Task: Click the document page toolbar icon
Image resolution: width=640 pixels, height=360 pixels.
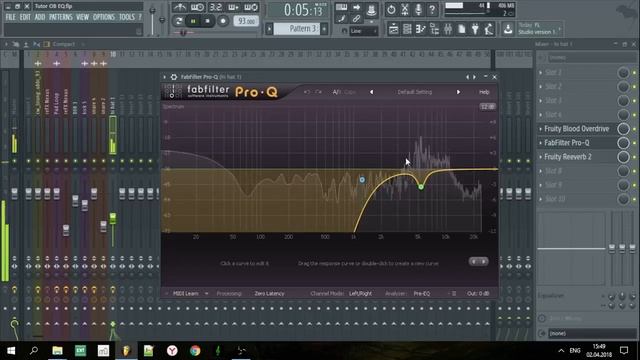Action: [462, 29]
